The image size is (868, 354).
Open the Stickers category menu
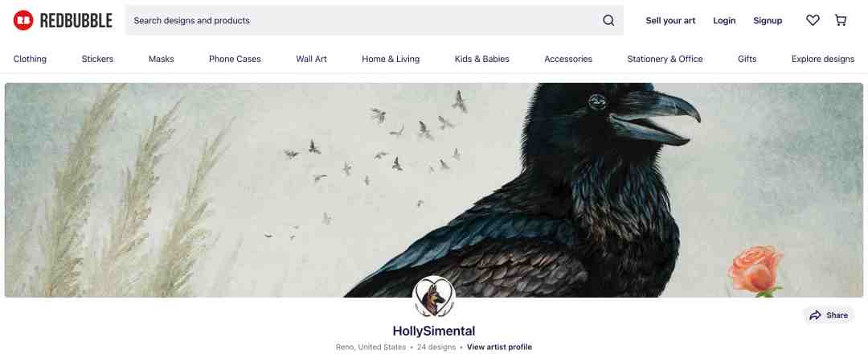[x=97, y=59]
